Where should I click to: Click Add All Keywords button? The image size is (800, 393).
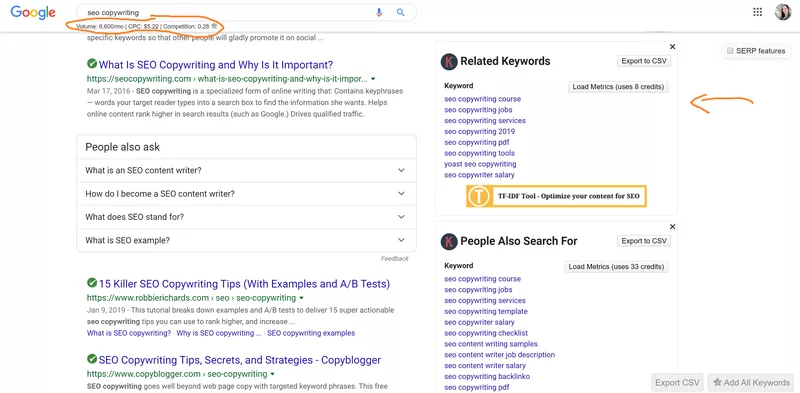[x=751, y=383]
